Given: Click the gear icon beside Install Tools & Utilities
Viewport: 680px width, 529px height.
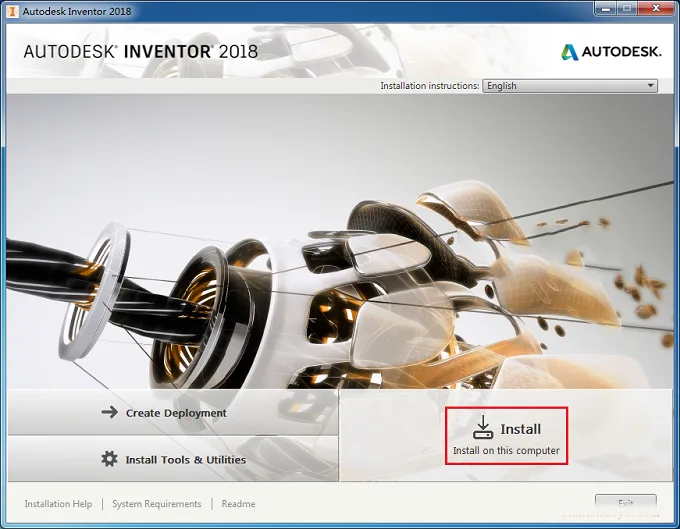Looking at the screenshot, I should click(x=109, y=459).
